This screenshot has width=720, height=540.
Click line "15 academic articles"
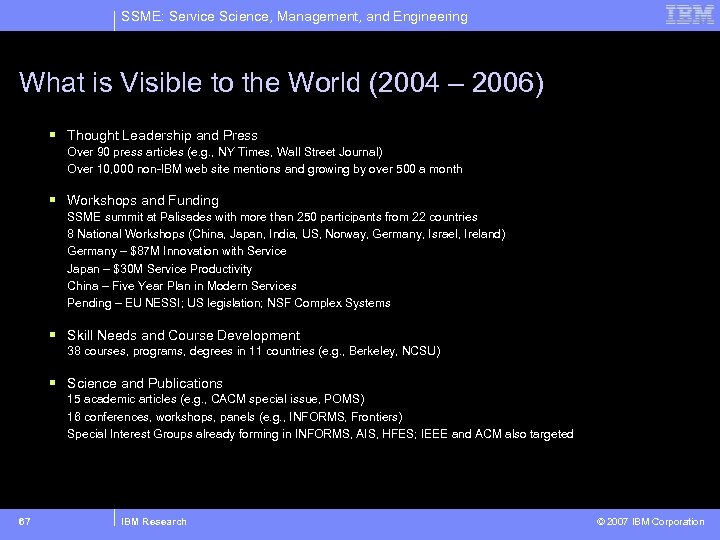point(216,399)
